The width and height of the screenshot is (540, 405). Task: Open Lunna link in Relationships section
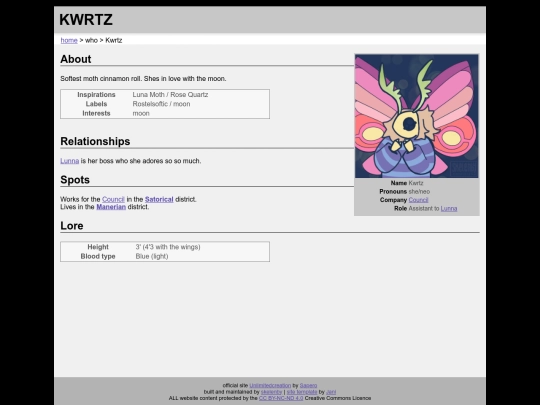coord(70,161)
